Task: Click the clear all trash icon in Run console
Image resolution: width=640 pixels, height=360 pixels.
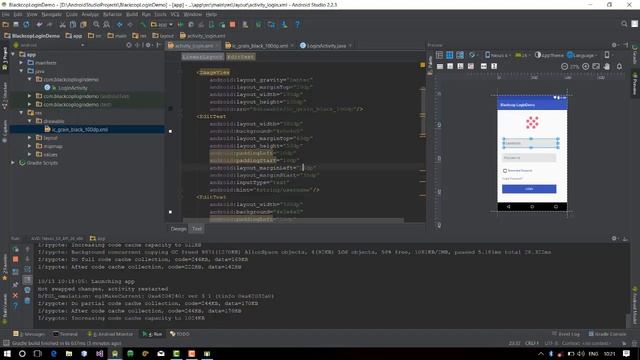Action: click(27, 301)
